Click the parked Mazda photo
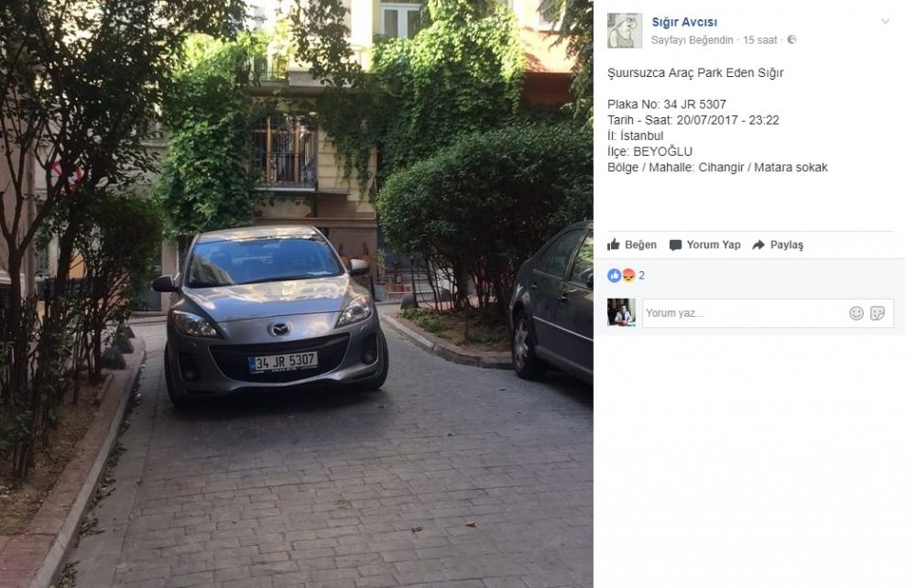Viewport: 916px width, 588px height. tap(297, 294)
